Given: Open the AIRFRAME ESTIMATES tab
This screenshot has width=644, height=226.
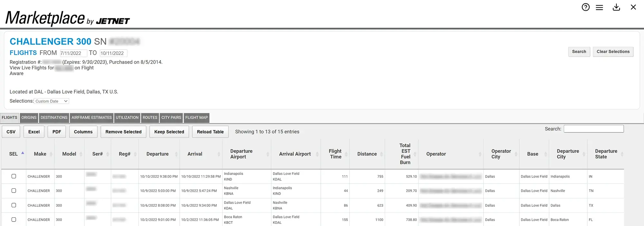Looking at the screenshot, I should (92, 118).
